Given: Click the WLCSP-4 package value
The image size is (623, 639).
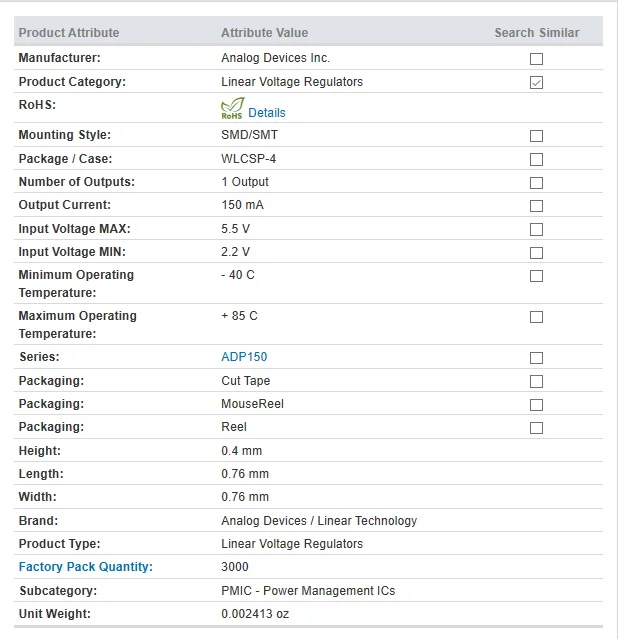Looking at the screenshot, I should point(249,159).
